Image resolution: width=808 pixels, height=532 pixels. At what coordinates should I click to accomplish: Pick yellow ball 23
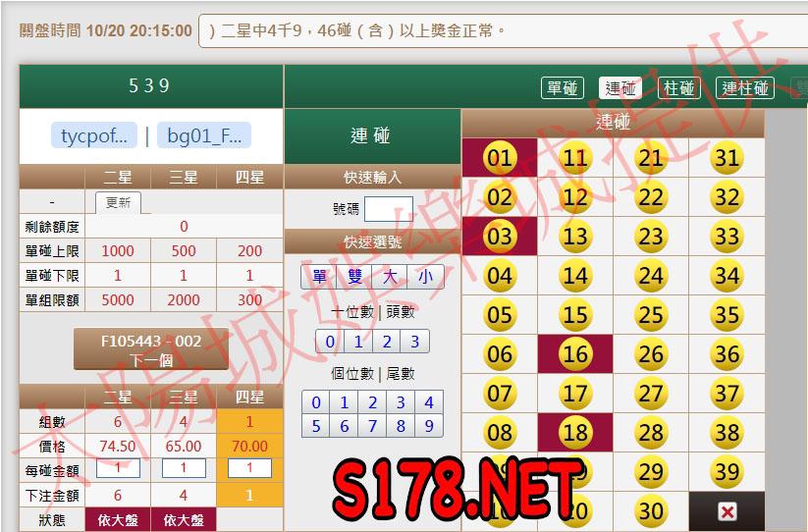coord(651,237)
